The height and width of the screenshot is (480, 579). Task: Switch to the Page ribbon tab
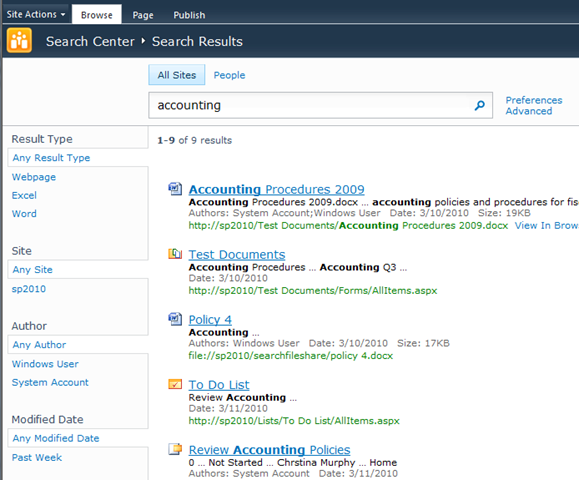[x=143, y=15]
